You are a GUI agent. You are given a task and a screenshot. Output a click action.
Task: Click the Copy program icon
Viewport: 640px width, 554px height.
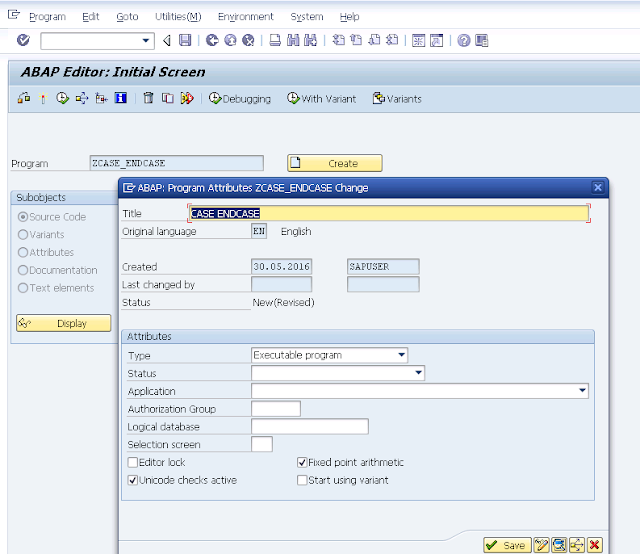point(168,98)
